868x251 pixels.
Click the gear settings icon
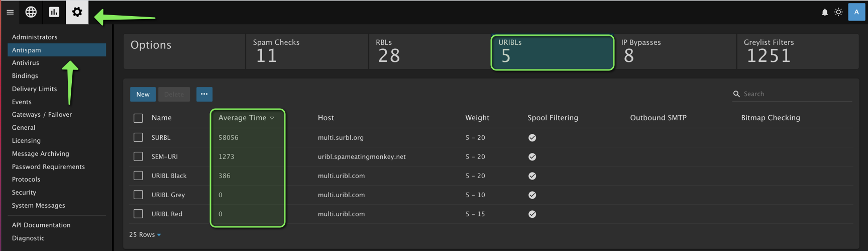(x=77, y=12)
